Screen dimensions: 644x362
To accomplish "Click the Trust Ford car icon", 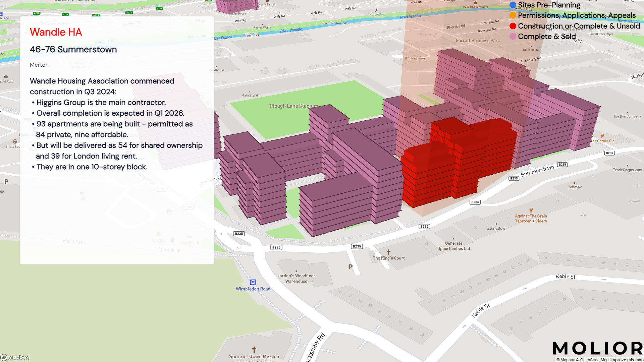I will [6, 77].
